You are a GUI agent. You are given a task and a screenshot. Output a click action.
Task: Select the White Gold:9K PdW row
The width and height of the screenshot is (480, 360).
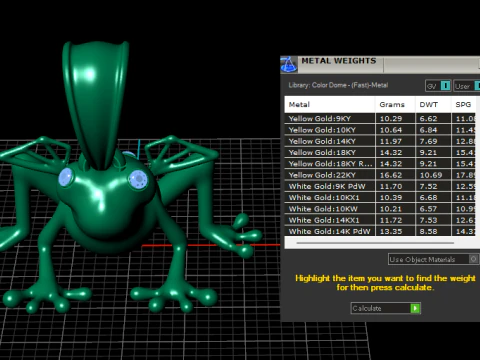pyautogui.click(x=380, y=186)
